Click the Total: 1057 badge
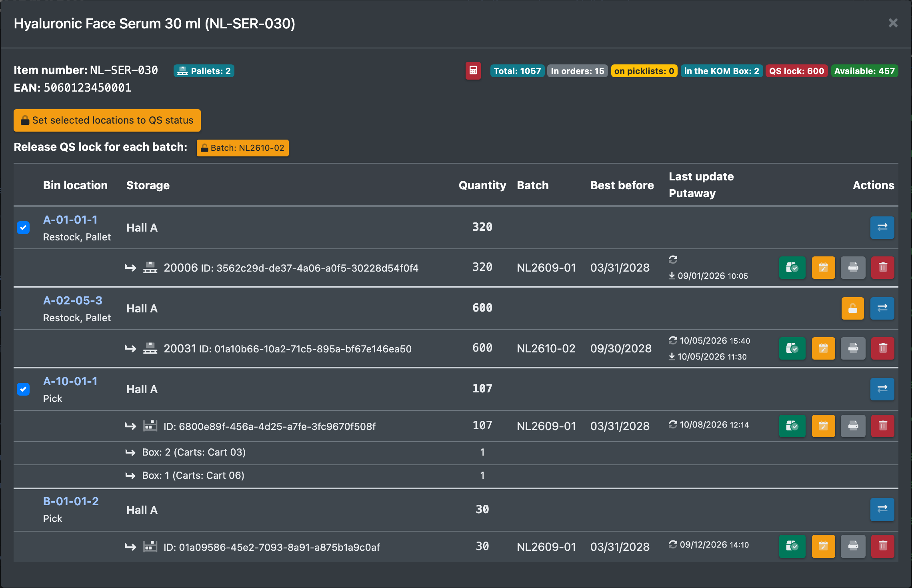Screen dimensions: 912x588 517,71
